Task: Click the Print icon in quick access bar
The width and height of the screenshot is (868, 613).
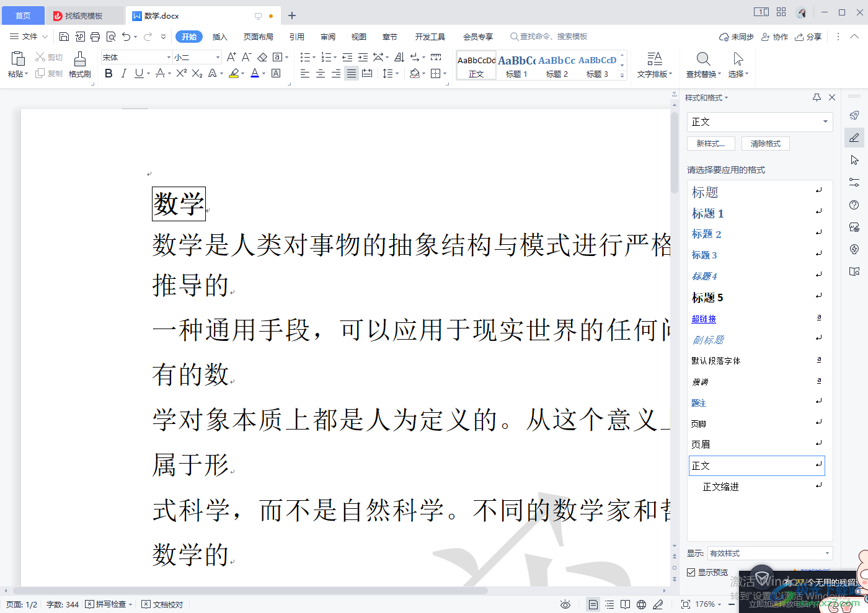Action: [x=95, y=37]
